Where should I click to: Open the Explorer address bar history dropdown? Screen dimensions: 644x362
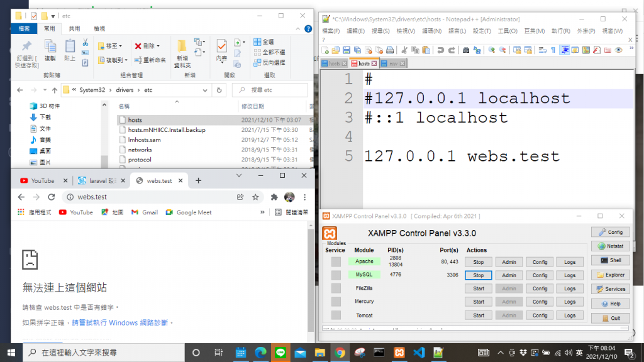(205, 90)
